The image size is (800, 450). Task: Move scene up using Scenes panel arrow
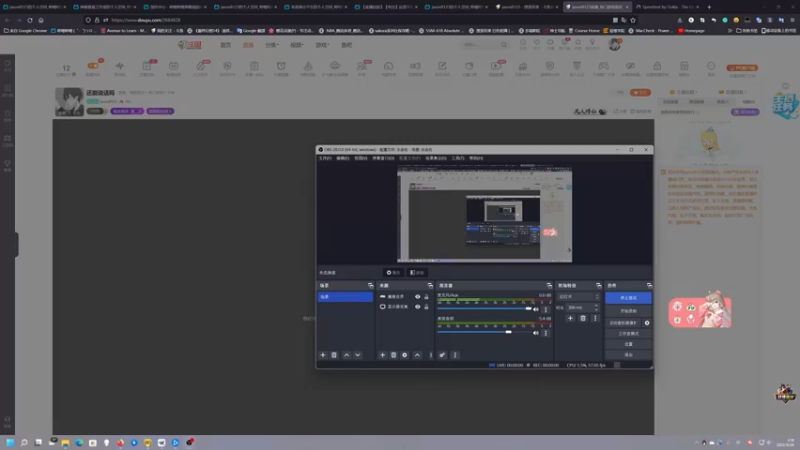346,355
